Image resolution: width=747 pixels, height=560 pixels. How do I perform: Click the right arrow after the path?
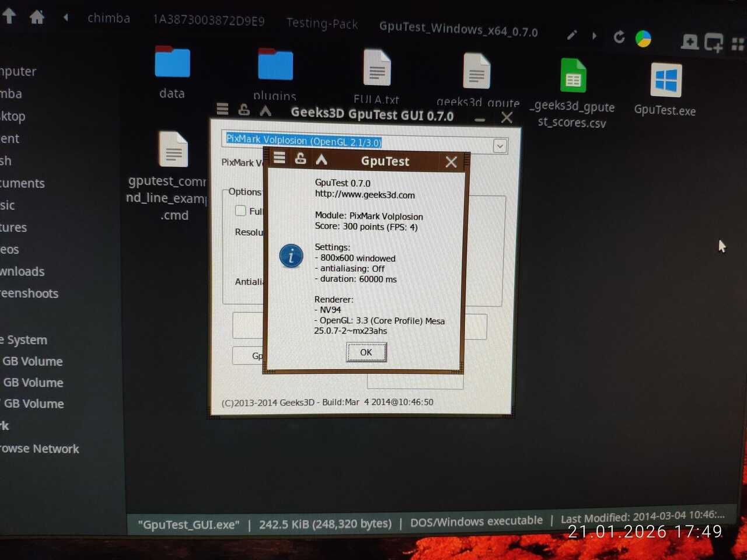click(594, 36)
